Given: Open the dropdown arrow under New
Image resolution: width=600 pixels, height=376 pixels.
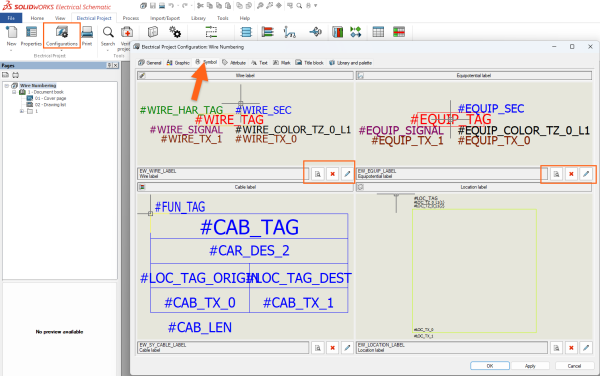Looking at the screenshot, I should coord(11,50).
